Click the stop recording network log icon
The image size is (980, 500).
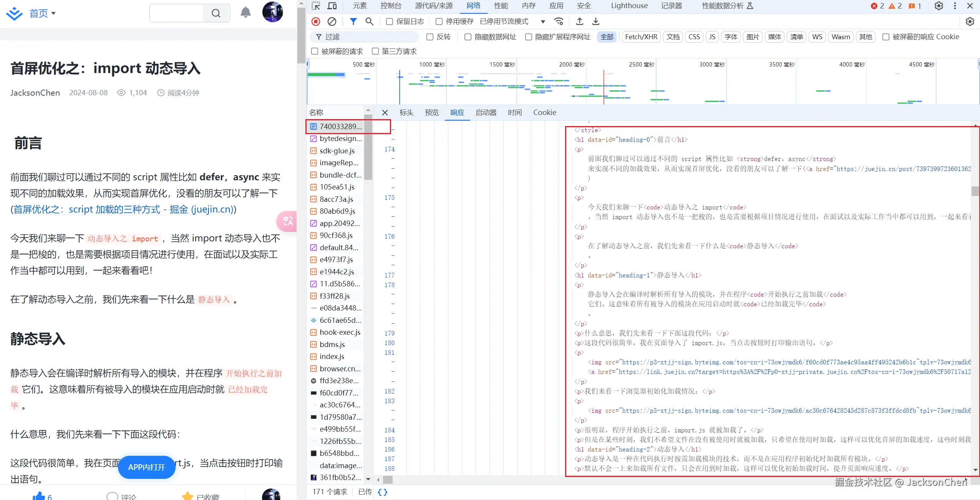[x=316, y=22]
